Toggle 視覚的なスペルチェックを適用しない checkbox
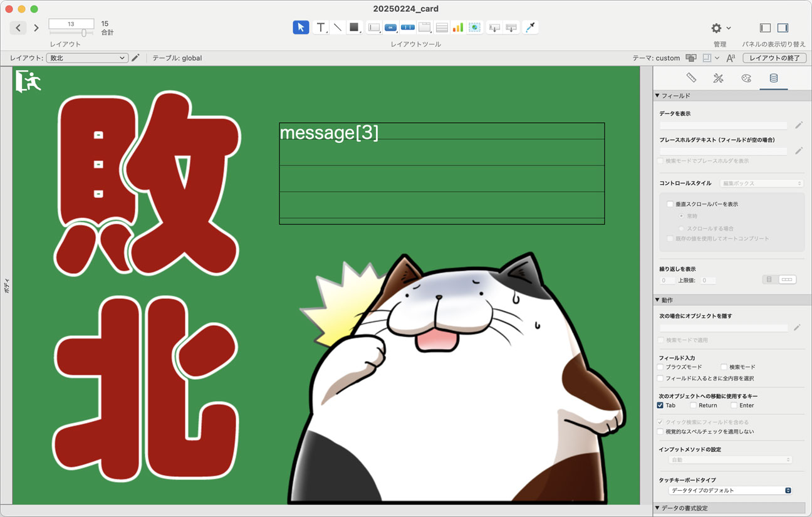 click(660, 432)
